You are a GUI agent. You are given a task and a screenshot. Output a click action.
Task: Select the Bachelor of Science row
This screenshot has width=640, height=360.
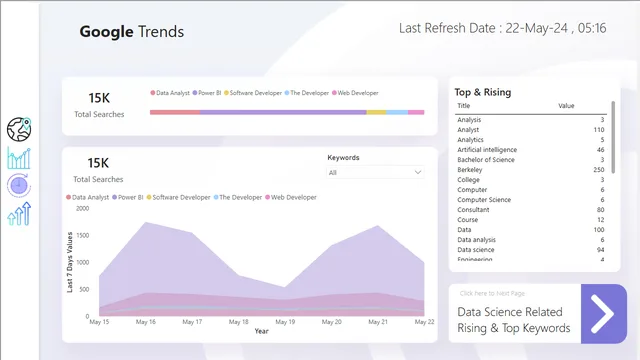click(x=531, y=160)
